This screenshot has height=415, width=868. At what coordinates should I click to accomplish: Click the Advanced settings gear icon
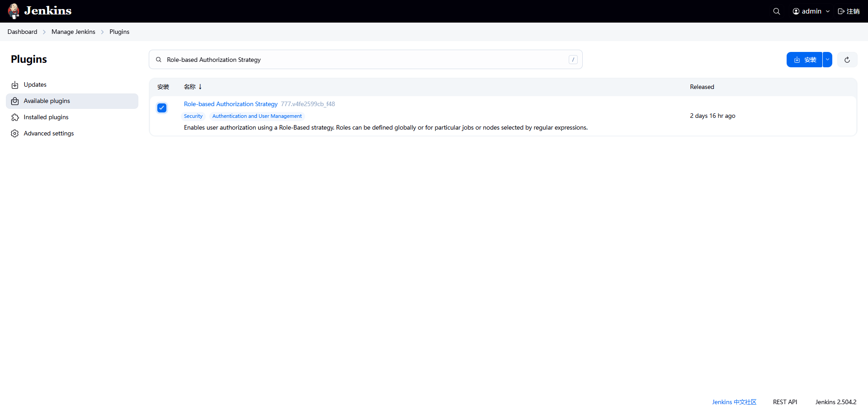tap(15, 134)
